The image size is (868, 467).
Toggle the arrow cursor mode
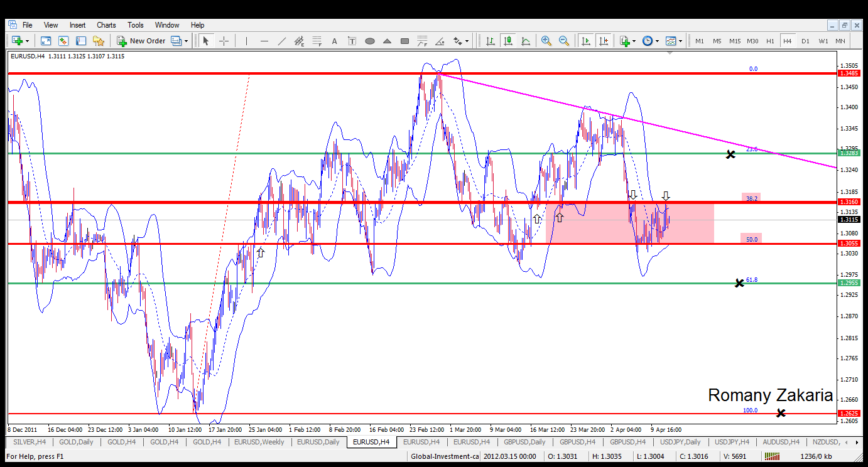pos(206,41)
